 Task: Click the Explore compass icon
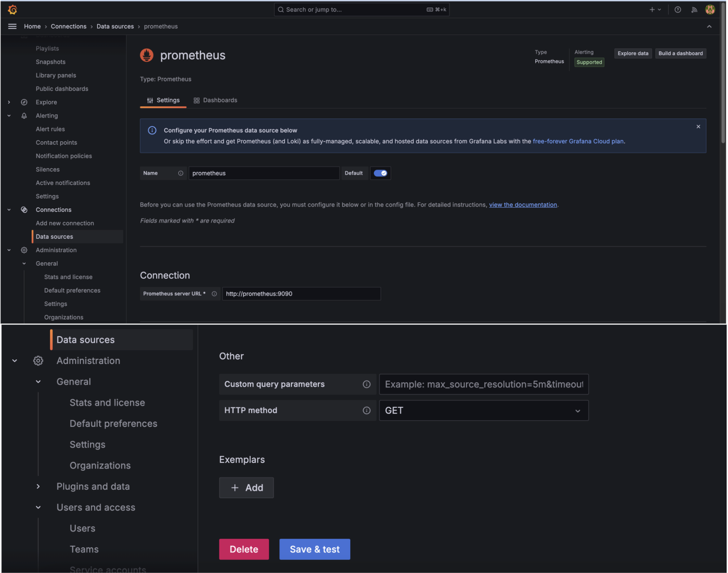coord(24,102)
